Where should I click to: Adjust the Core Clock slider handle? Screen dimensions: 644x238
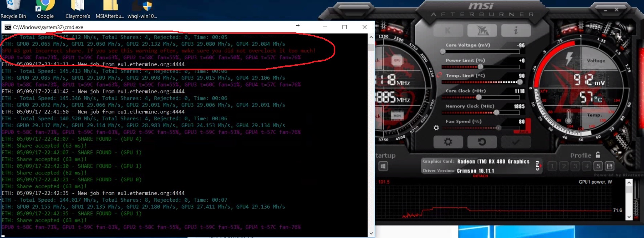(479, 97)
